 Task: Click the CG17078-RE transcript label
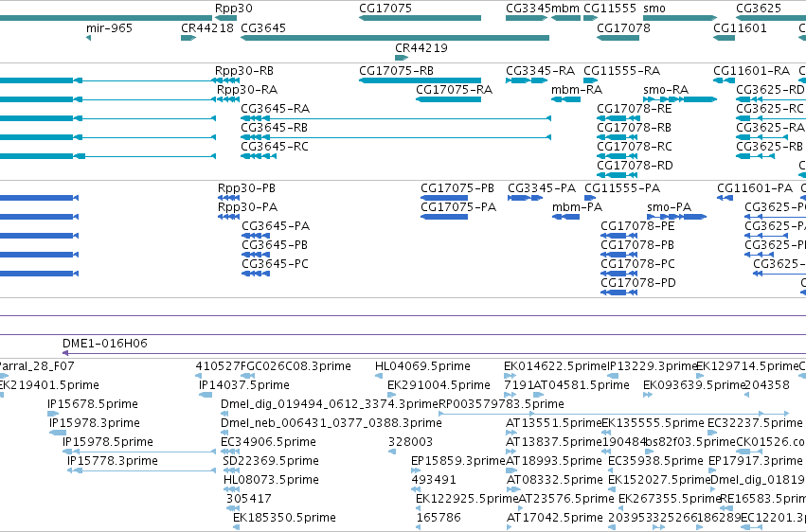[x=635, y=108]
